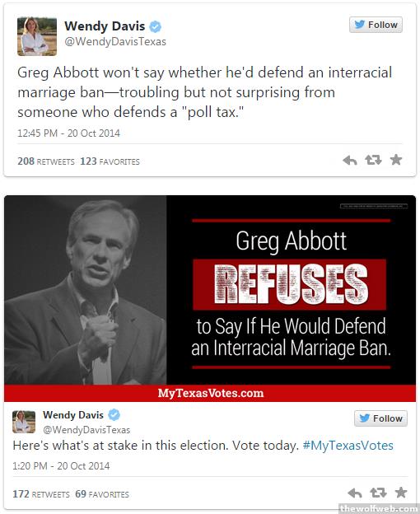The image size is (420, 514).
Task: Follow Wendy Davis from the second tweet
Action: [380, 418]
